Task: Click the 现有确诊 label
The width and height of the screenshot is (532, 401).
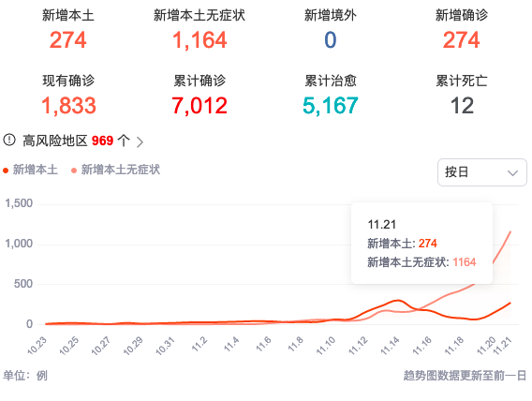Action: pos(68,81)
